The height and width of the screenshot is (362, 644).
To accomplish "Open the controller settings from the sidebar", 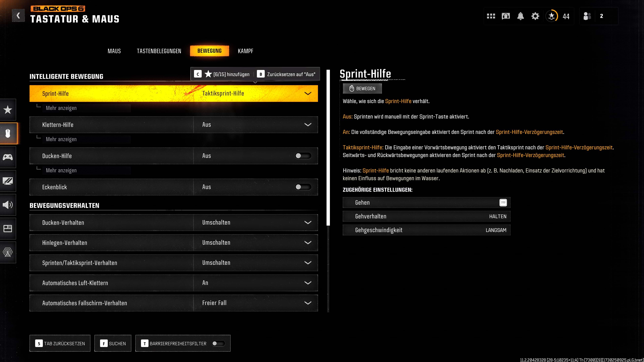I will click(8, 157).
